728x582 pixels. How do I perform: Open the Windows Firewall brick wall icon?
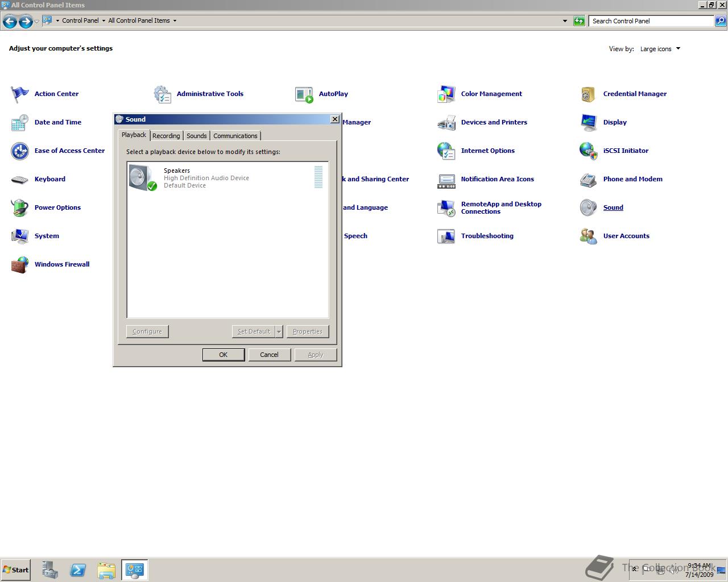click(x=20, y=265)
